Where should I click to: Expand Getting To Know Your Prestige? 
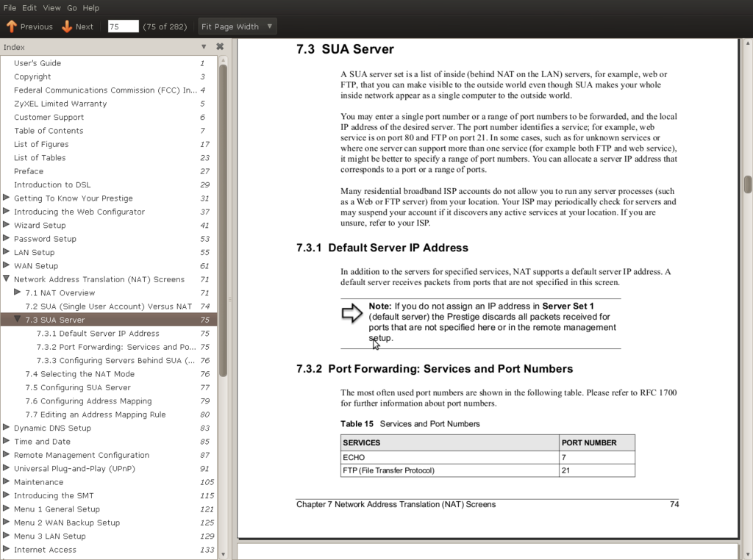coord(6,198)
